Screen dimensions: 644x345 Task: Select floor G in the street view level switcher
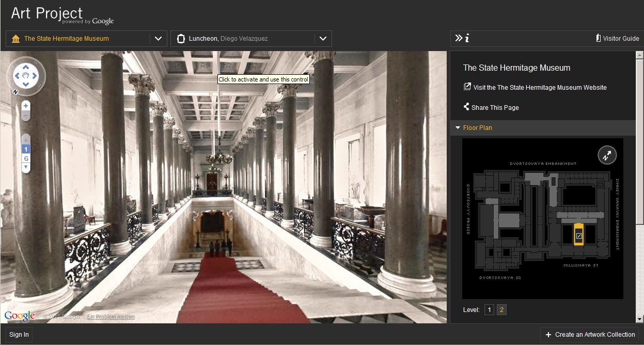point(26,158)
